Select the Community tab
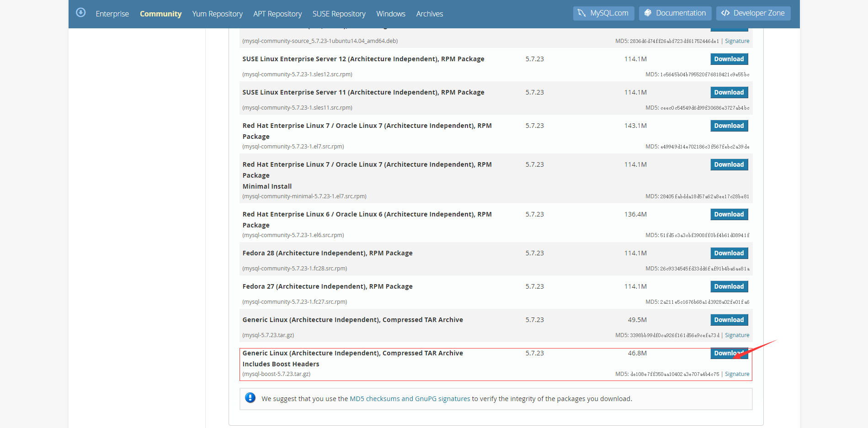868x428 pixels. [x=160, y=14]
